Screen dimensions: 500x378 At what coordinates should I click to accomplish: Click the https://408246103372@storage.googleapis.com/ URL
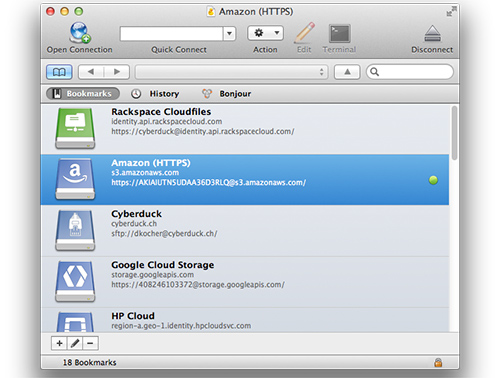(x=198, y=285)
